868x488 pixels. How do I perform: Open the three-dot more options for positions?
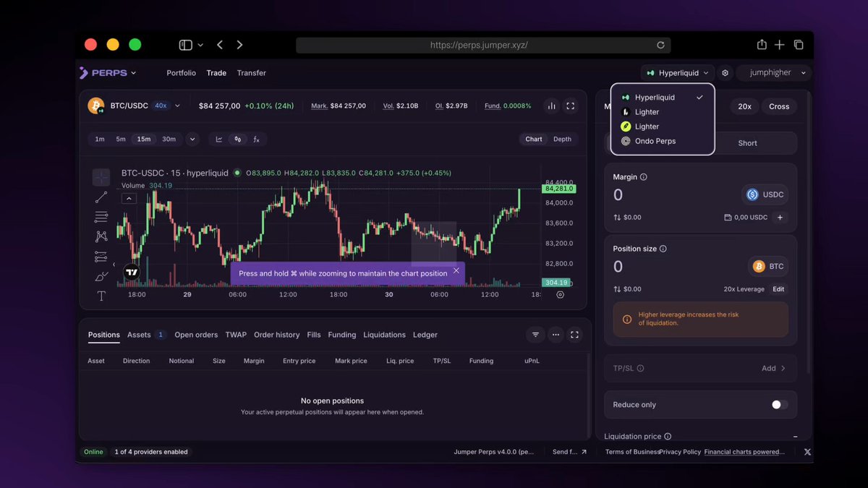[556, 335]
